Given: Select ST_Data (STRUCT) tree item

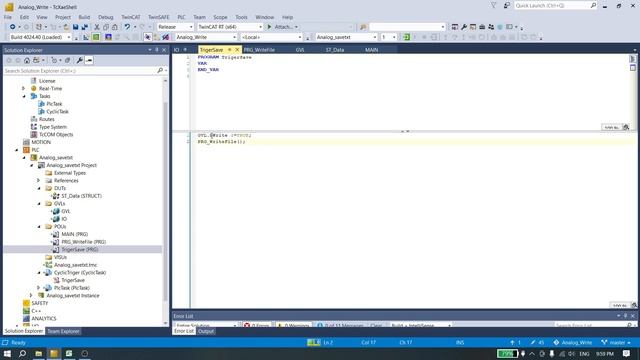Looking at the screenshot, I should pyautogui.click(x=82, y=196).
